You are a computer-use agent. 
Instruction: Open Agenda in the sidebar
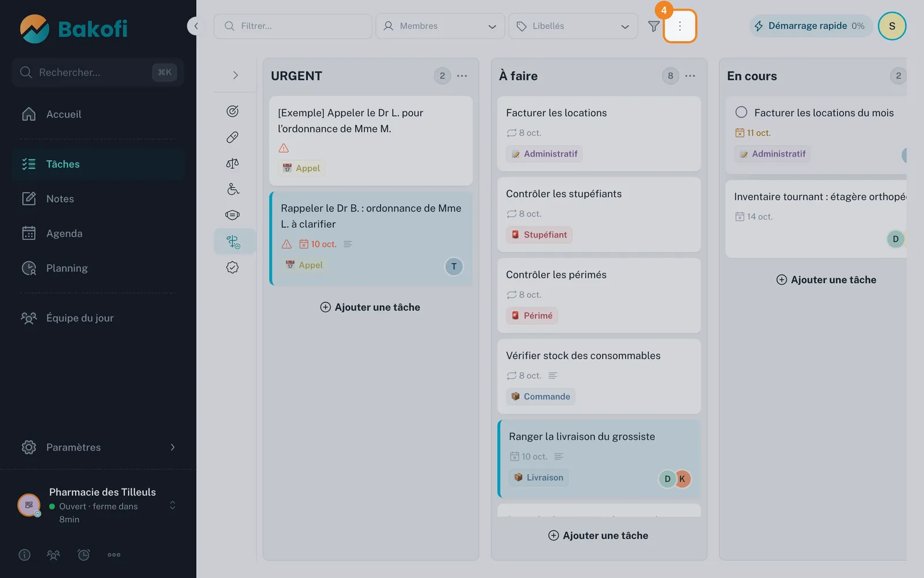click(98, 234)
